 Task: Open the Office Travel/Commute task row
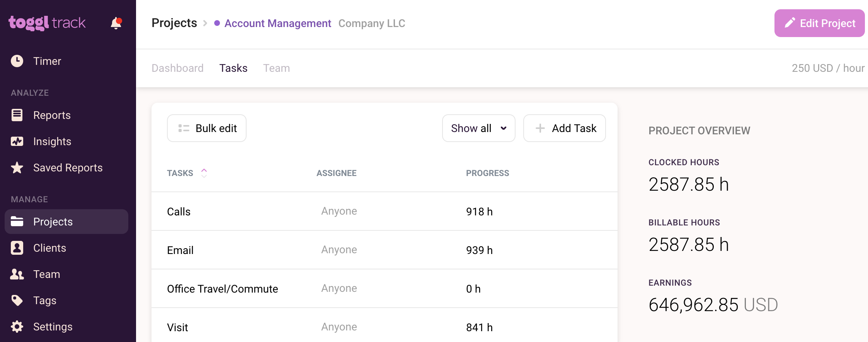tap(222, 289)
